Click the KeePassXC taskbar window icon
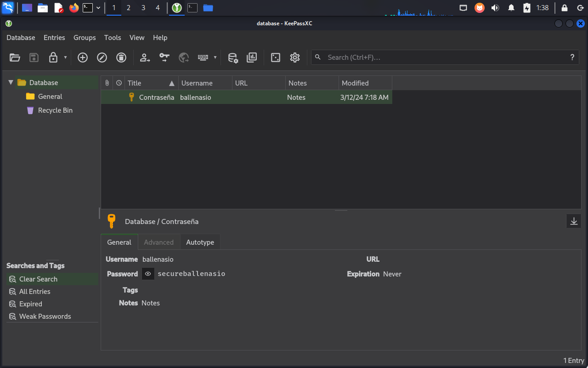Viewport: 588px width, 368px height. click(x=177, y=8)
